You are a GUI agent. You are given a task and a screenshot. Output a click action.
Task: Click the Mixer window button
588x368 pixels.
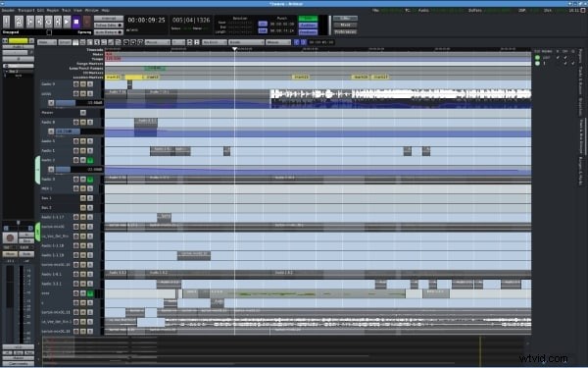[x=345, y=26]
